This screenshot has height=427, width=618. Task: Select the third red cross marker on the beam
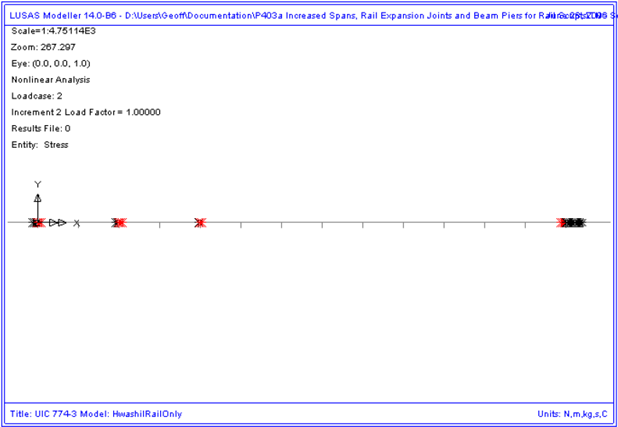(199, 222)
